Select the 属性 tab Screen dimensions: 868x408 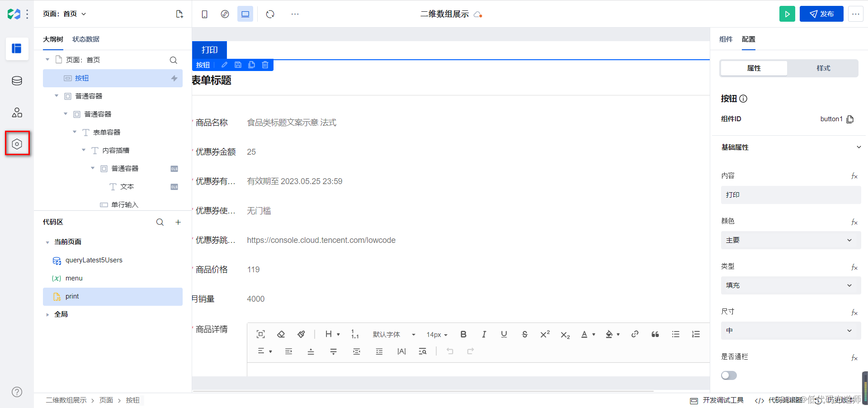(x=754, y=68)
